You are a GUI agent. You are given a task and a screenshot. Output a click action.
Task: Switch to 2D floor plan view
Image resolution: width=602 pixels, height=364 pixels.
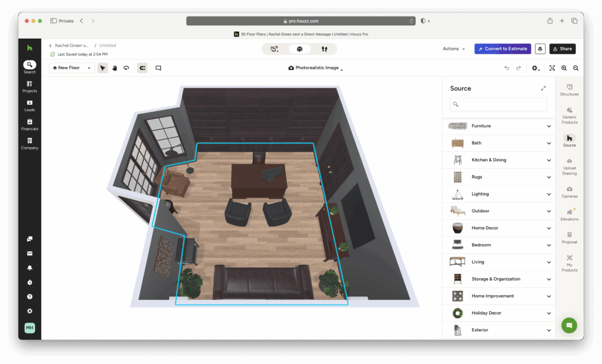tap(275, 49)
